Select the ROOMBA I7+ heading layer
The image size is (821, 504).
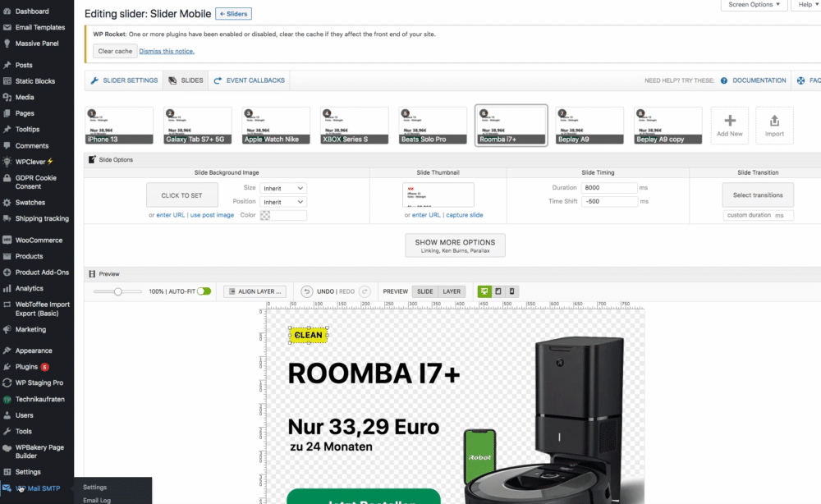click(x=374, y=373)
